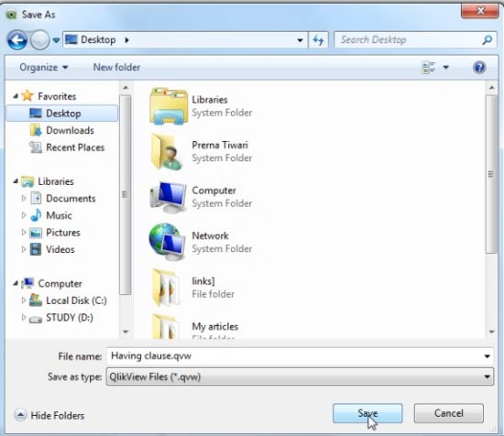
Task: Click navigation pane scroll down arrow
Action: (126, 332)
